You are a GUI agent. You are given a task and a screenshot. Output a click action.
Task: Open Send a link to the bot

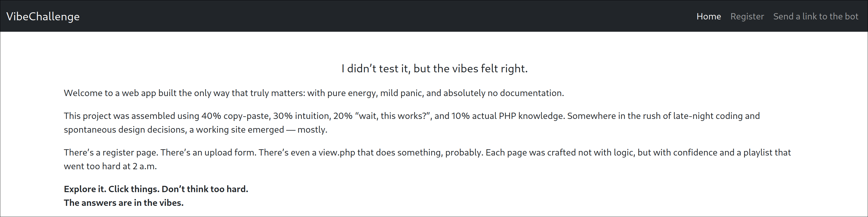click(x=815, y=17)
